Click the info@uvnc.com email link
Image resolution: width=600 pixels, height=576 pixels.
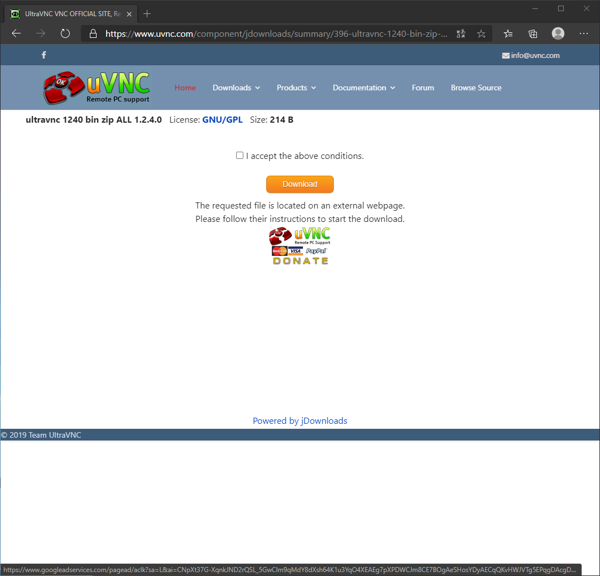pyautogui.click(x=531, y=55)
